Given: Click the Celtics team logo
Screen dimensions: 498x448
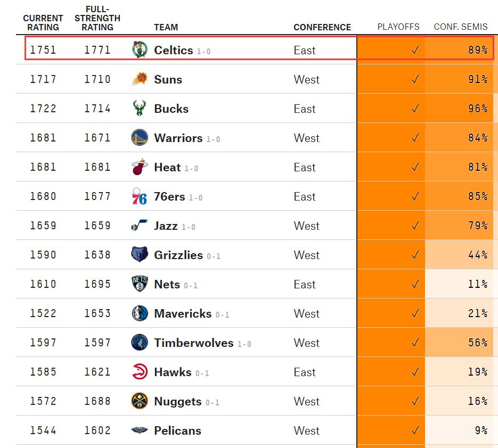Looking at the screenshot, I should [x=139, y=50].
